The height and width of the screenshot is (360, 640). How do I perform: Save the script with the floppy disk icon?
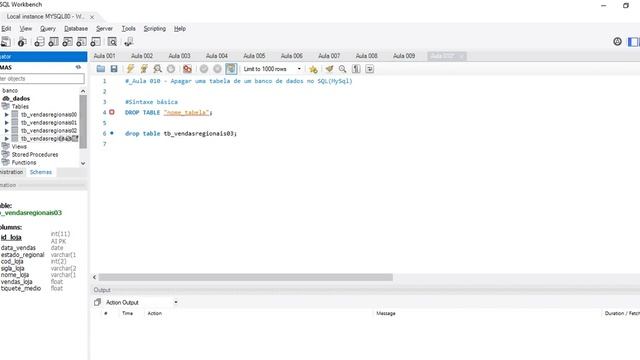tap(114, 69)
